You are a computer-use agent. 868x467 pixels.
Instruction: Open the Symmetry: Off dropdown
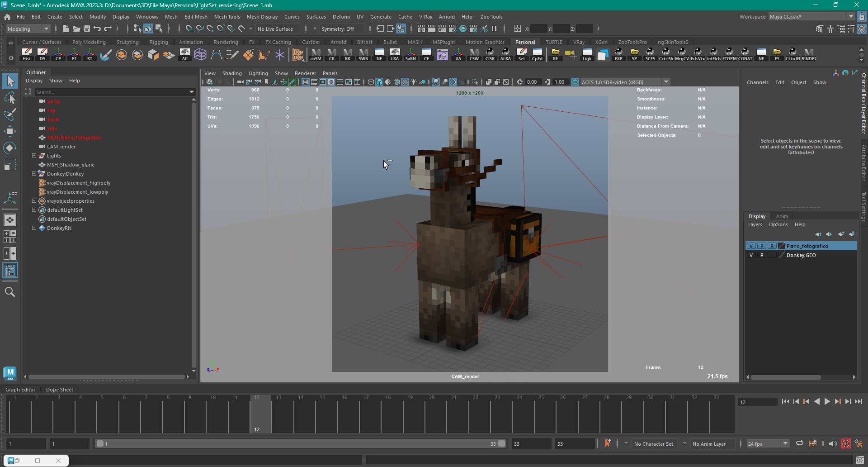tap(342, 29)
